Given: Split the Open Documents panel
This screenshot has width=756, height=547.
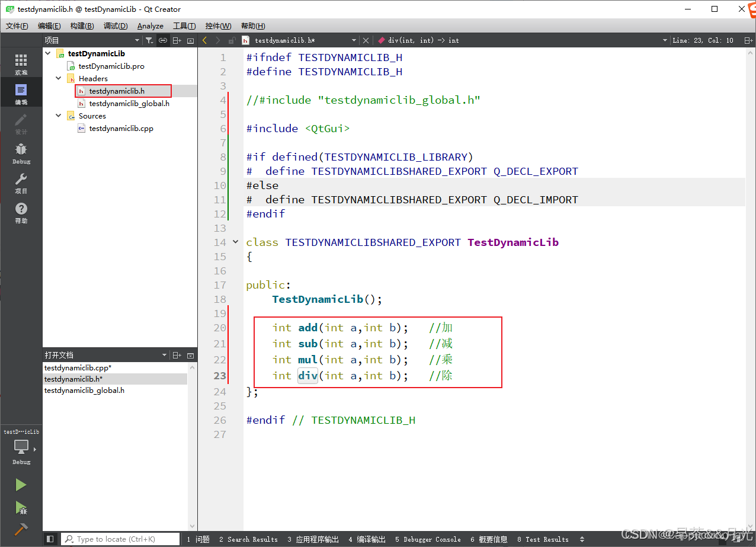Looking at the screenshot, I should point(177,355).
